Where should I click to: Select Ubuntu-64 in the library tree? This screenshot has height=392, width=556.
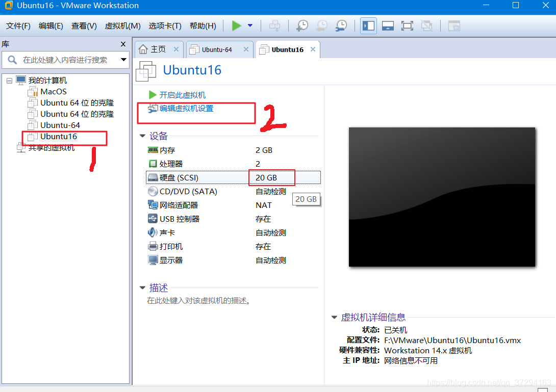pos(60,125)
